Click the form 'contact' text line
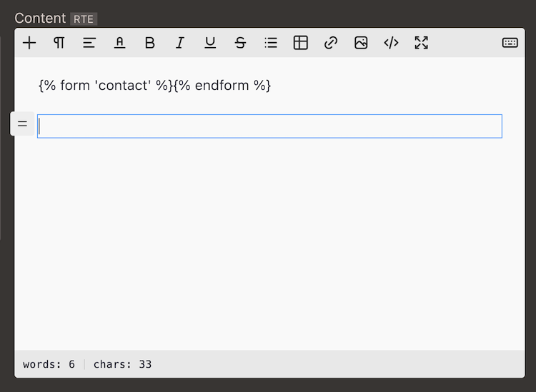 click(x=155, y=86)
